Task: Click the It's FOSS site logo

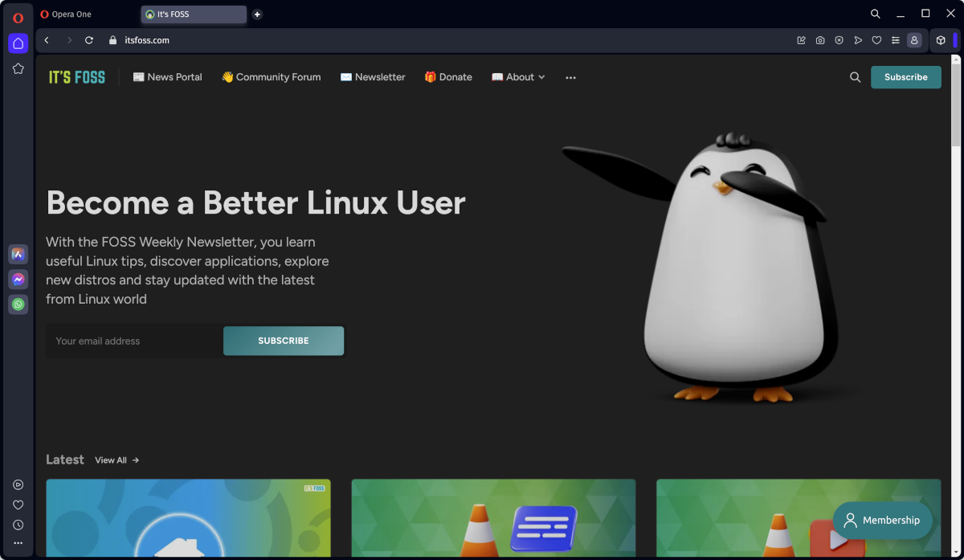Action: click(x=76, y=76)
